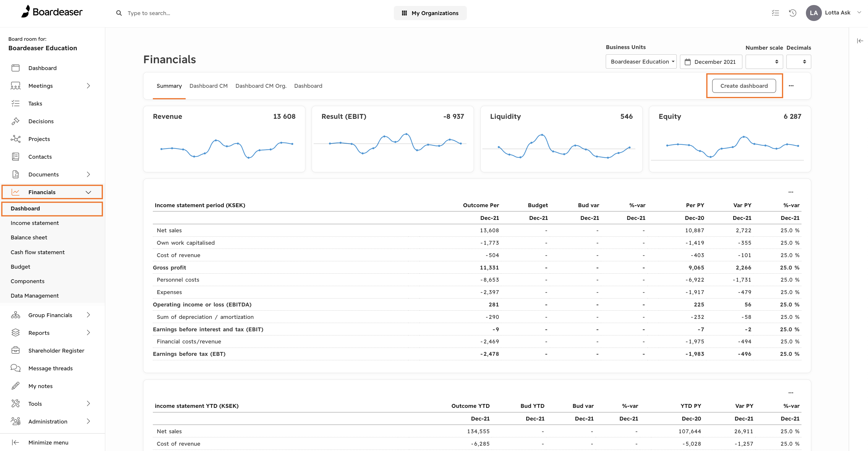Open Income statement in Financials submenu
This screenshot has height=451, width=868.
pyautogui.click(x=35, y=223)
